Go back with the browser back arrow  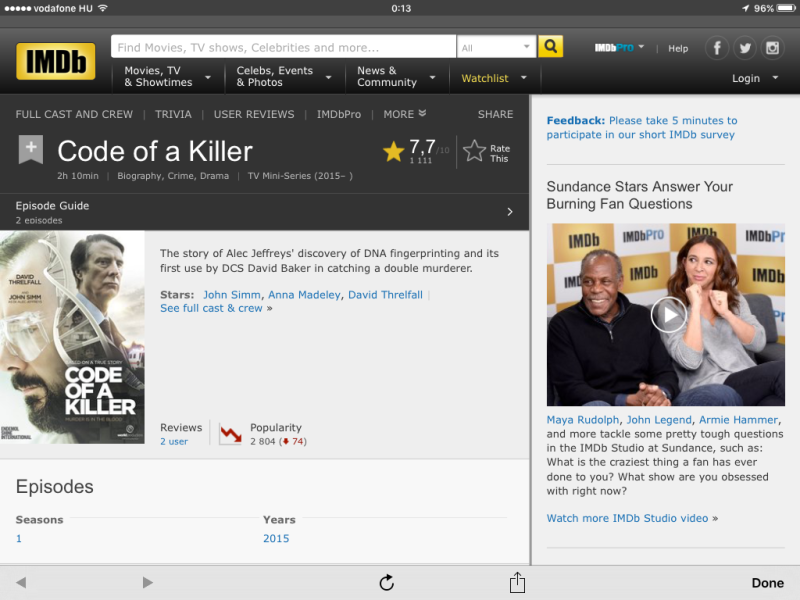click(21, 582)
